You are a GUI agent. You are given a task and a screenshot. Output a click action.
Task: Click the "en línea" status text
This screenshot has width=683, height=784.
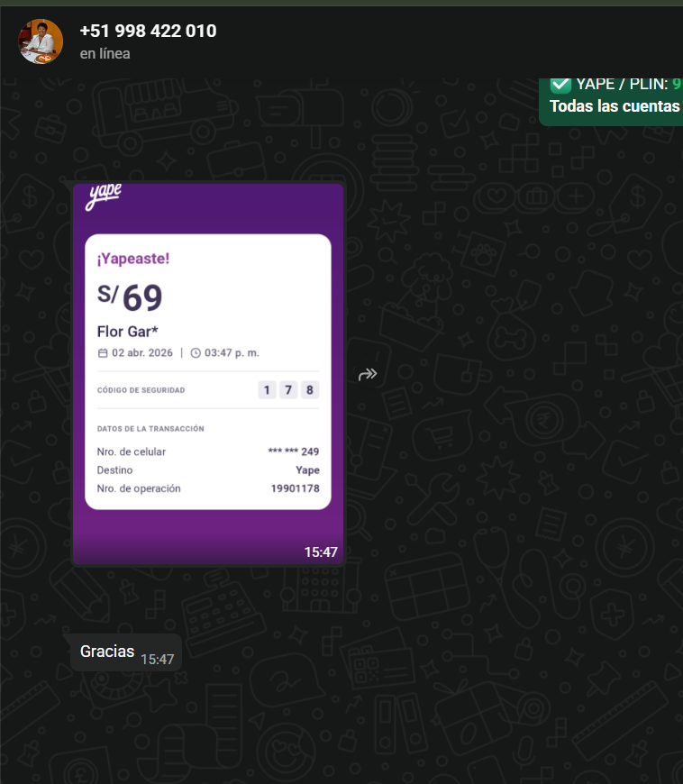pos(105,53)
